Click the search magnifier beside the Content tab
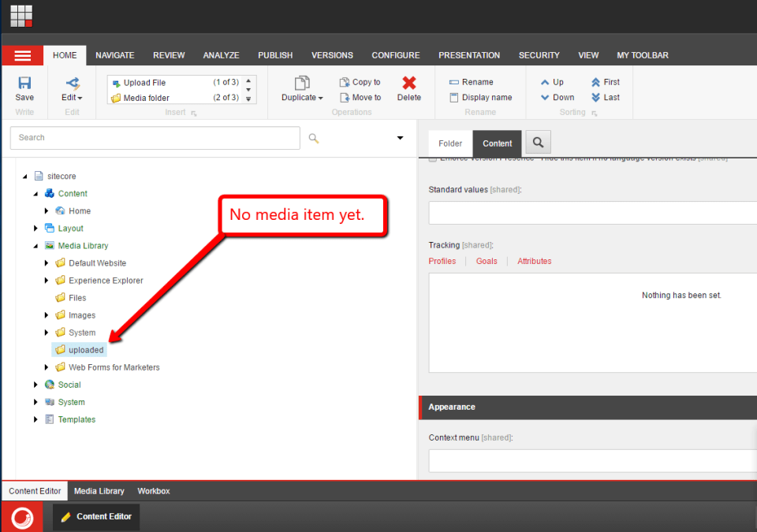This screenshot has width=757, height=532. [538, 143]
